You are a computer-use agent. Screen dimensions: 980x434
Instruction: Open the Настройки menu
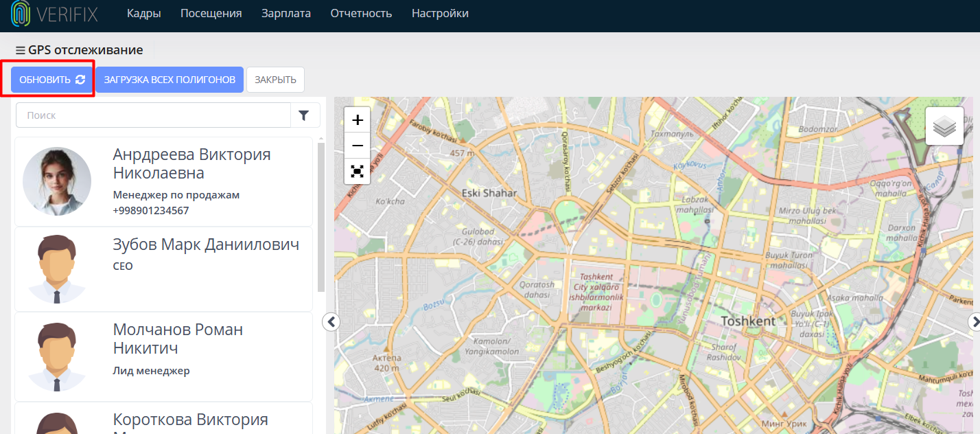[440, 14]
